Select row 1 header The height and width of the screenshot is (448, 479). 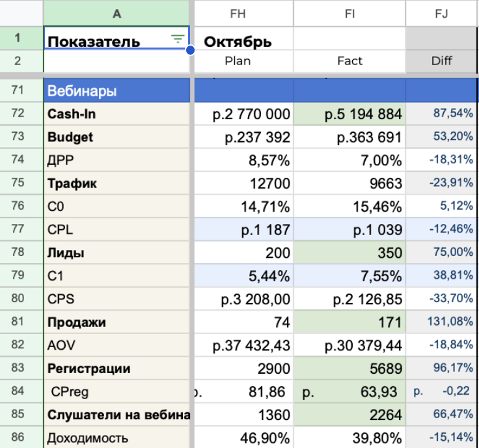coord(21,38)
